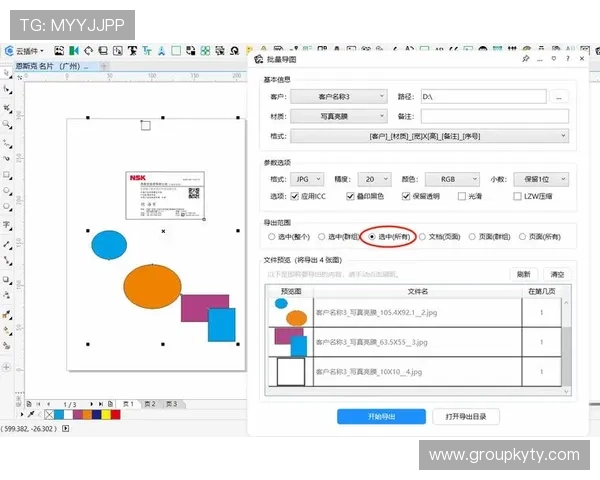Select the 页面(群组) export range radio
This screenshot has width=600, height=480.
pos(472,237)
